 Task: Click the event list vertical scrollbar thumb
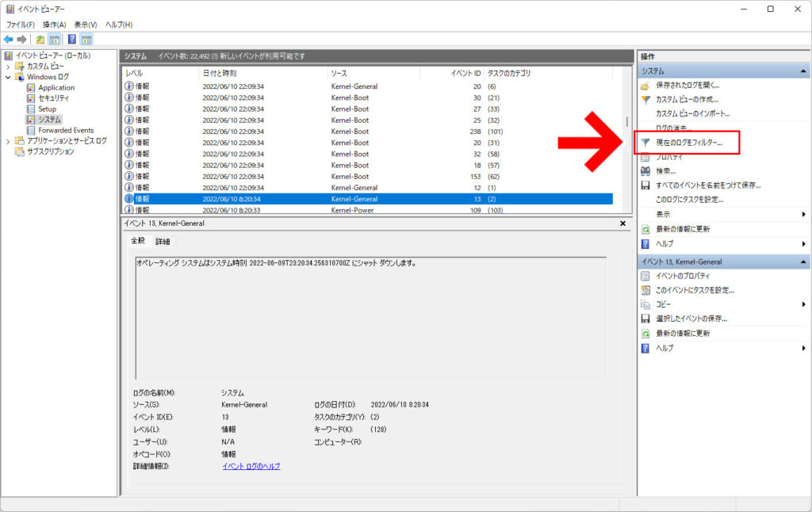pyautogui.click(x=627, y=121)
